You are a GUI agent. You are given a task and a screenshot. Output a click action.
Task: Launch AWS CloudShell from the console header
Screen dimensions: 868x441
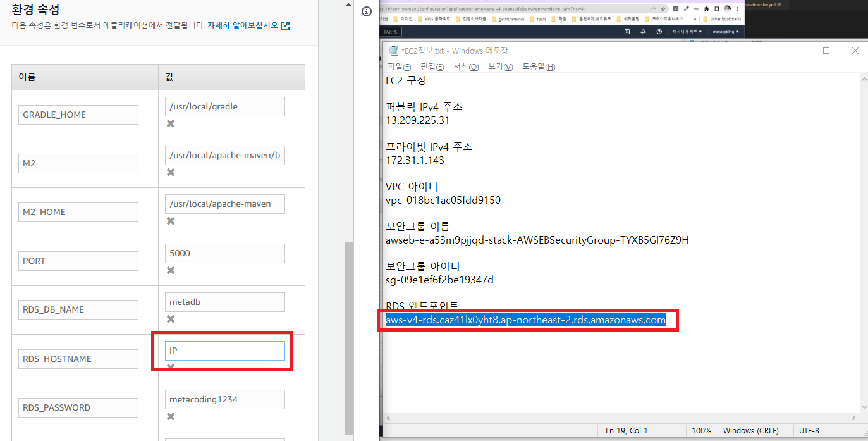[x=627, y=31]
